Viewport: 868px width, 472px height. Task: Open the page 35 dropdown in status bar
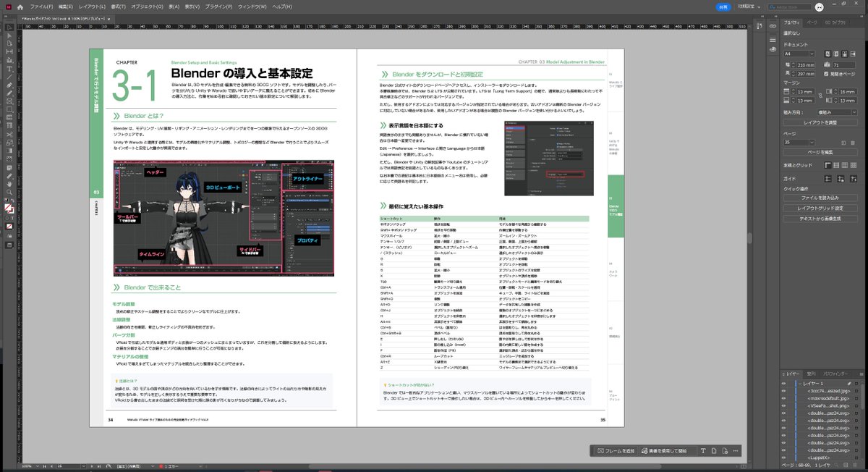pos(83,466)
